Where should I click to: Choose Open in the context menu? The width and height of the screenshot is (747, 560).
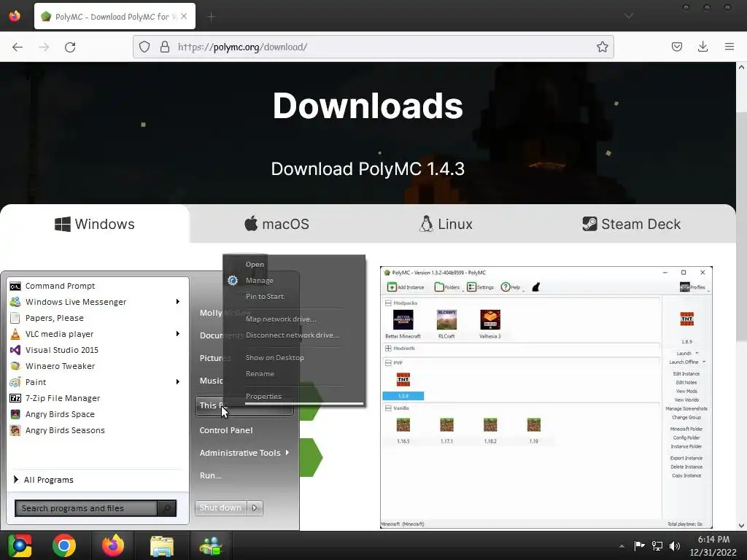pyautogui.click(x=255, y=264)
